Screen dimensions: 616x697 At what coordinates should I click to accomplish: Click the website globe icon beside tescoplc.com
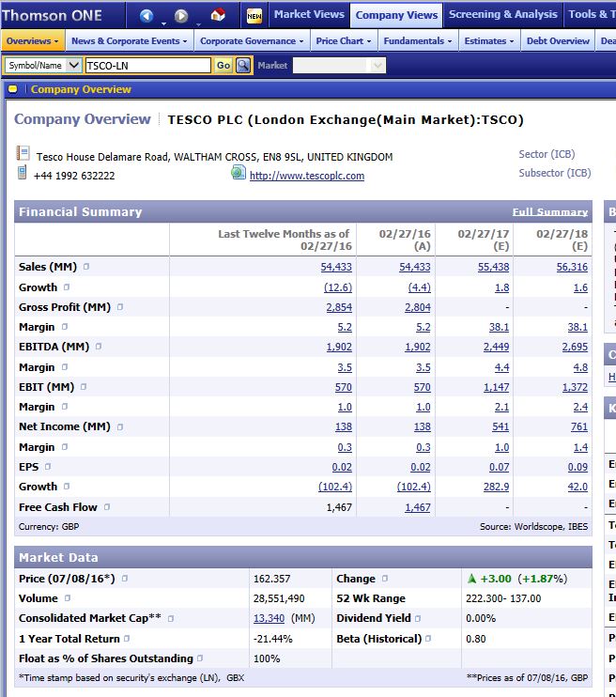coord(239,174)
